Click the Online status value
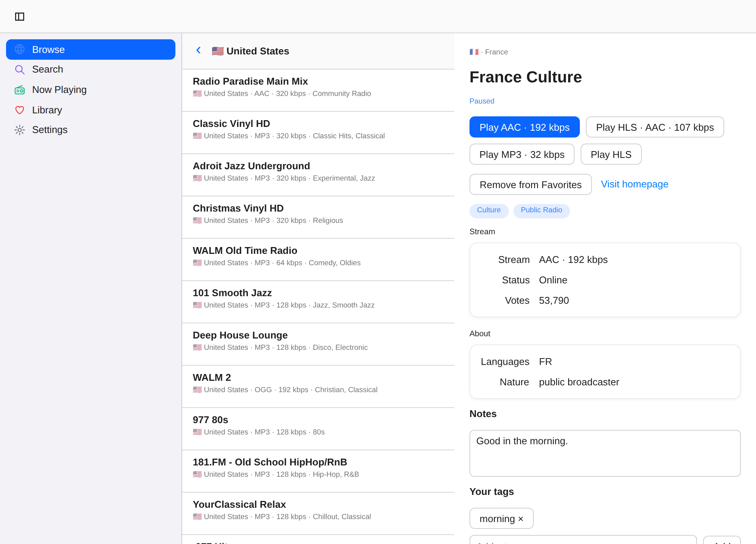 pyautogui.click(x=553, y=280)
